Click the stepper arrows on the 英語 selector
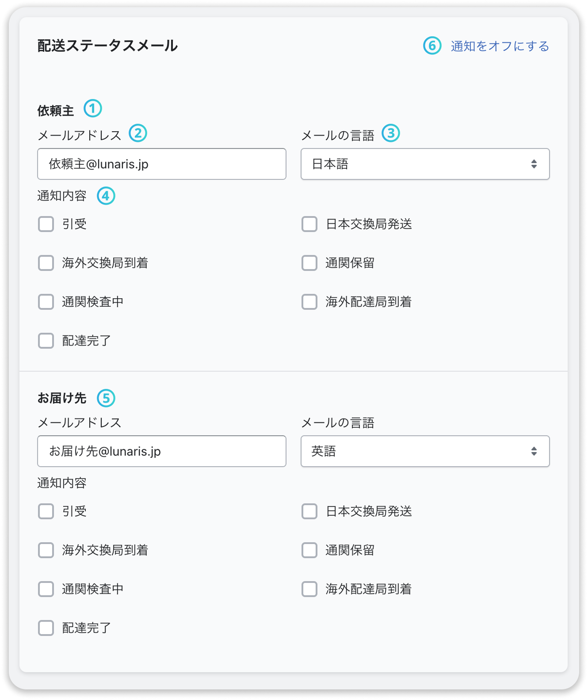This screenshot has width=588, height=700. (534, 451)
